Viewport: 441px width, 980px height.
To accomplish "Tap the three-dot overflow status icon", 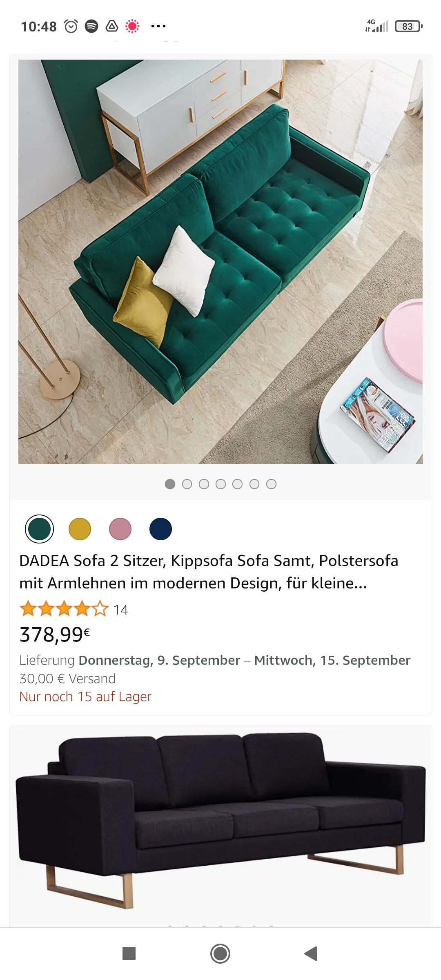I will (158, 26).
